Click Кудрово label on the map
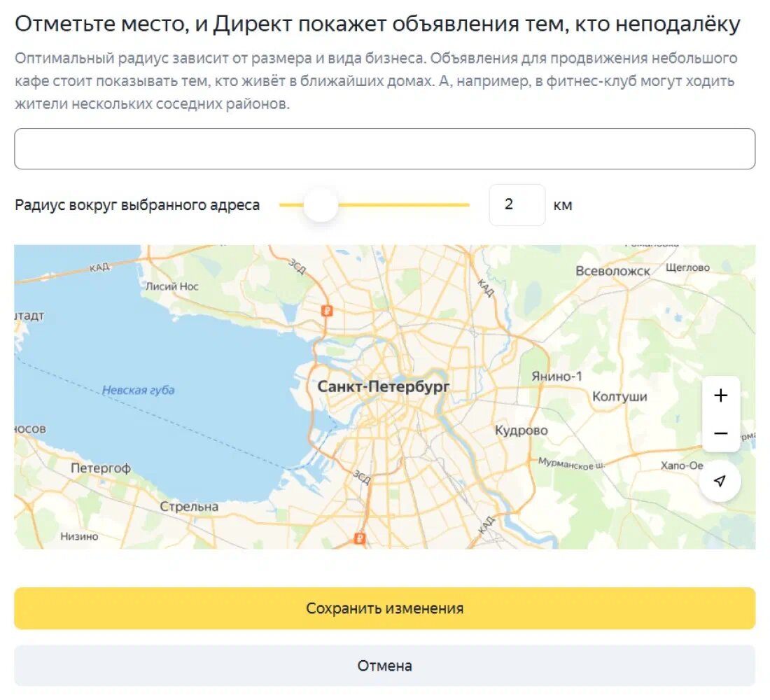 click(x=521, y=430)
